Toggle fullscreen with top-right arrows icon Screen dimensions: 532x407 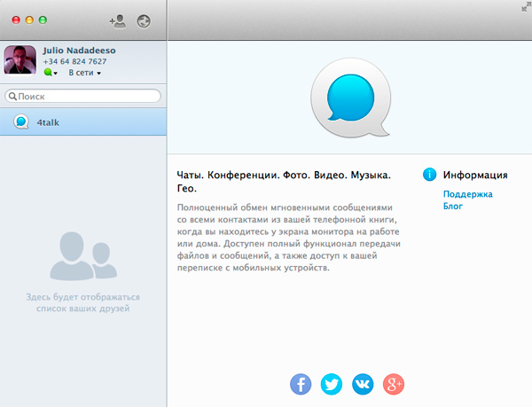pyautogui.click(x=523, y=8)
